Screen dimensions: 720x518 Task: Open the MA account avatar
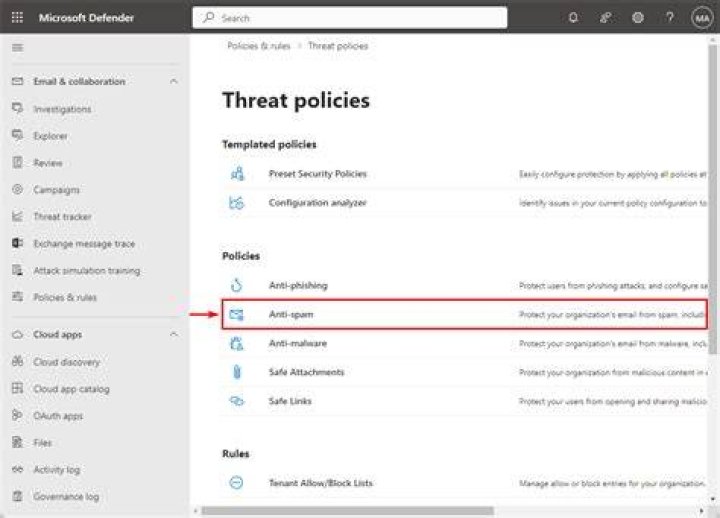pos(702,18)
